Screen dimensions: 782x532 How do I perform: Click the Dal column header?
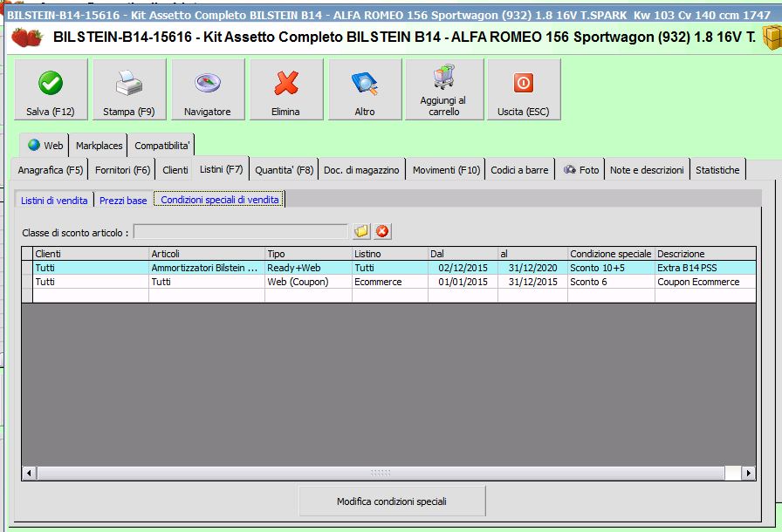pyautogui.click(x=463, y=254)
